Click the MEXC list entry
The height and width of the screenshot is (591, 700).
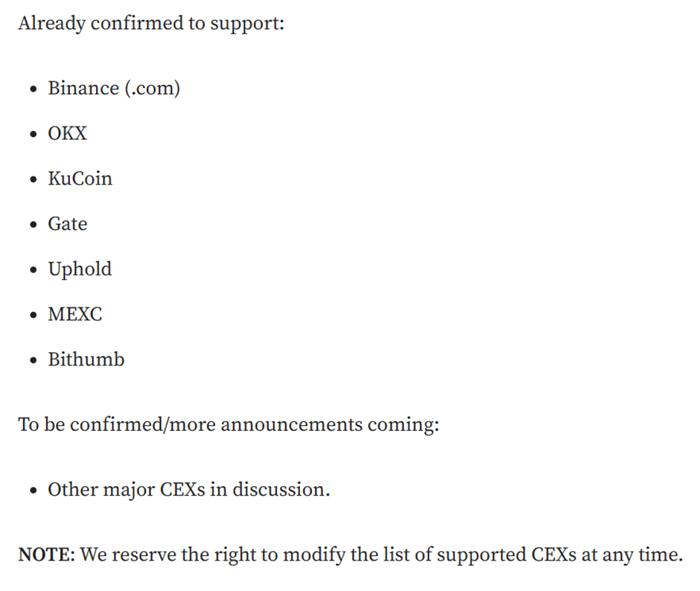(75, 314)
